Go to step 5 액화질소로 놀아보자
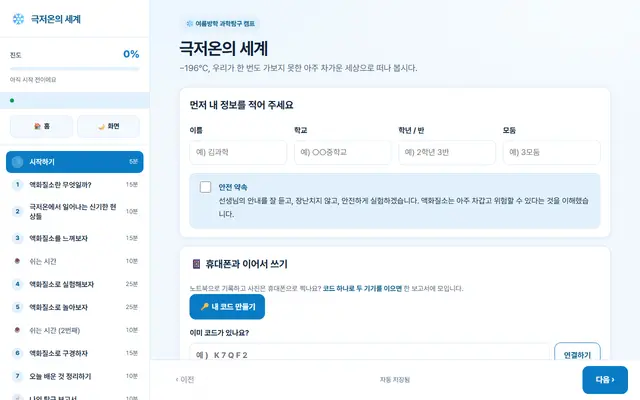 click(x=75, y=307)
